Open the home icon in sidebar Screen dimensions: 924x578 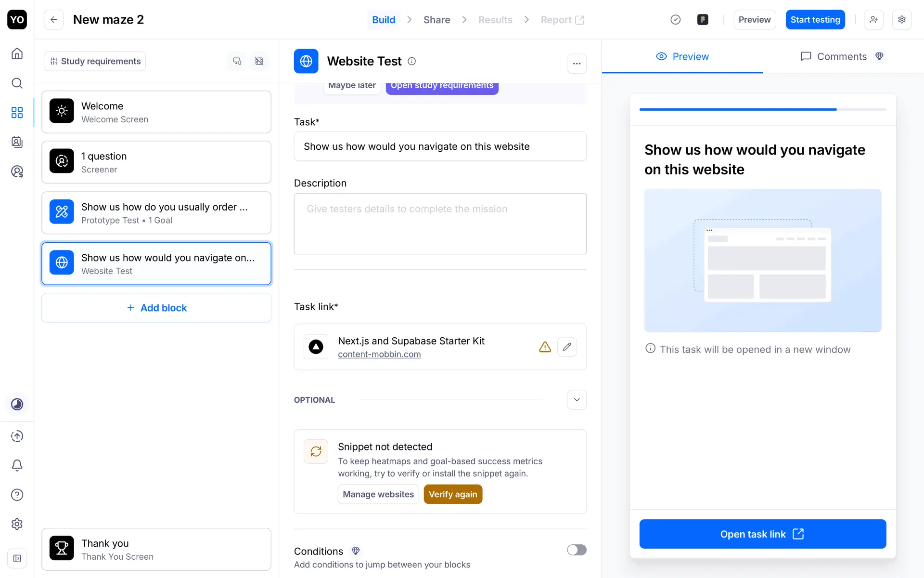pos(17,53)
